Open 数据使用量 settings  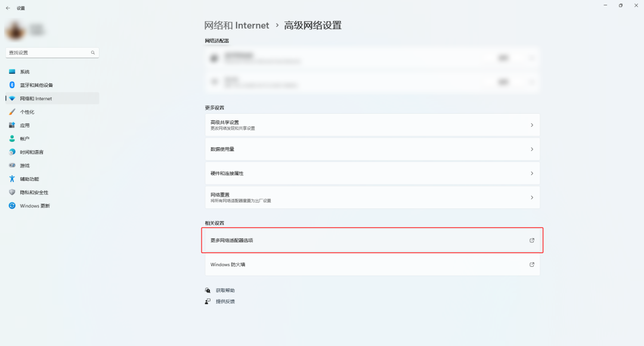point(372,149)
